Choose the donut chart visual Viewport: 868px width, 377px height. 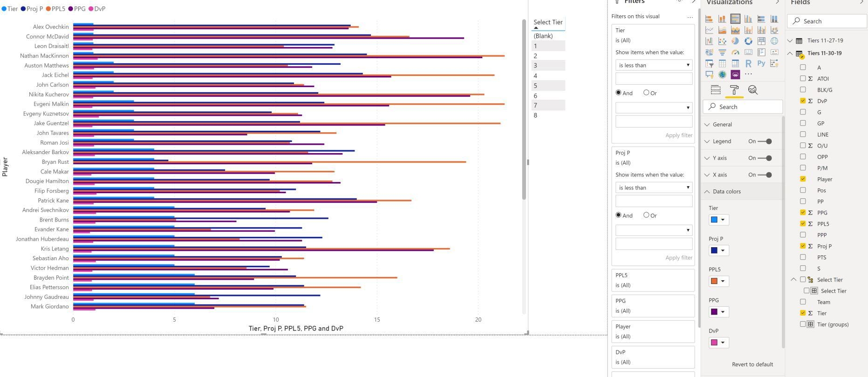(x=748, y=41)
